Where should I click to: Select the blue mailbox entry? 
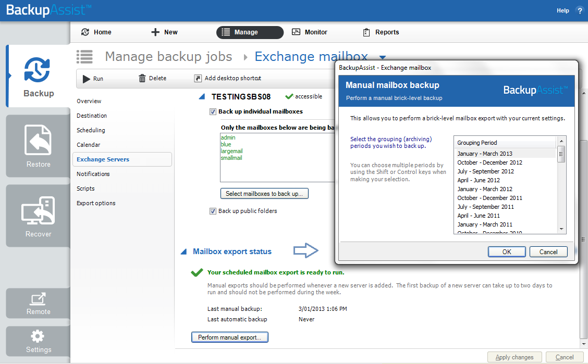coord(226,145)
